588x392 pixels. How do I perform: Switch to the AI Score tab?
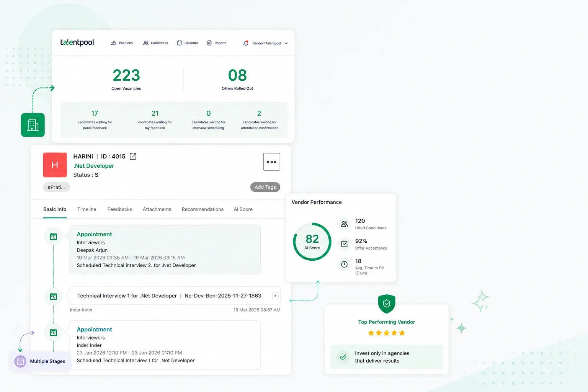[x=243, y=209]
